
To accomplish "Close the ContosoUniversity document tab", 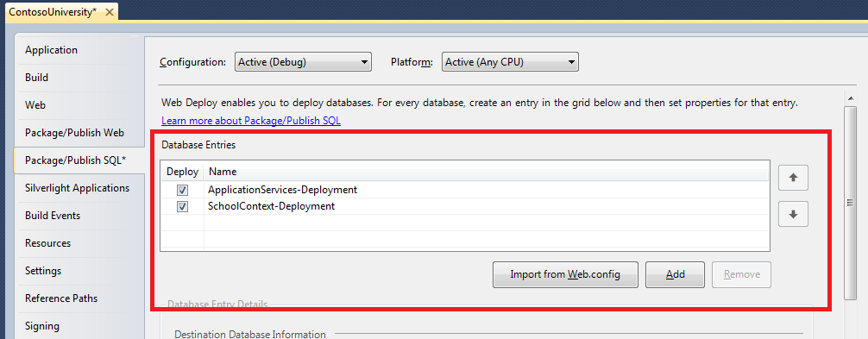I will pyautogui.click(x=110, y=12).
